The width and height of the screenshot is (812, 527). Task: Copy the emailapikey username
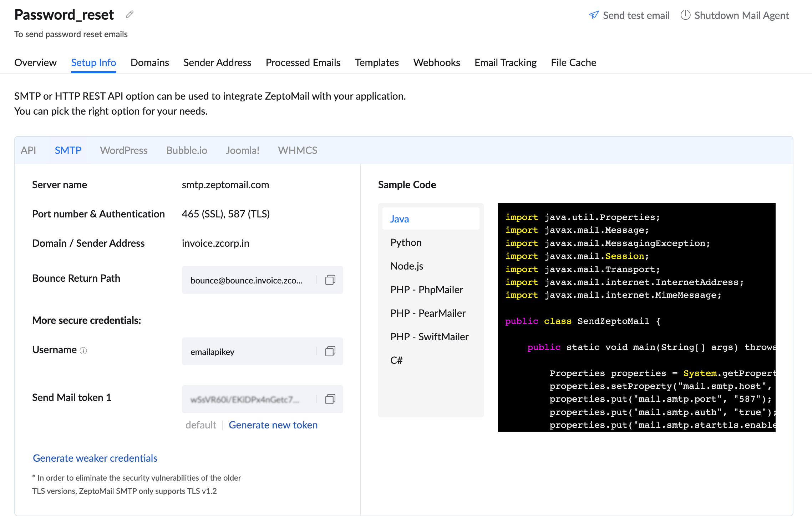[x=330, y=351]
